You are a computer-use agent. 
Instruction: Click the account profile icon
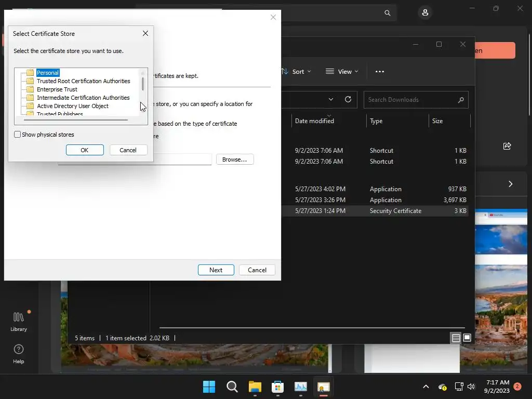coord(425,13)
